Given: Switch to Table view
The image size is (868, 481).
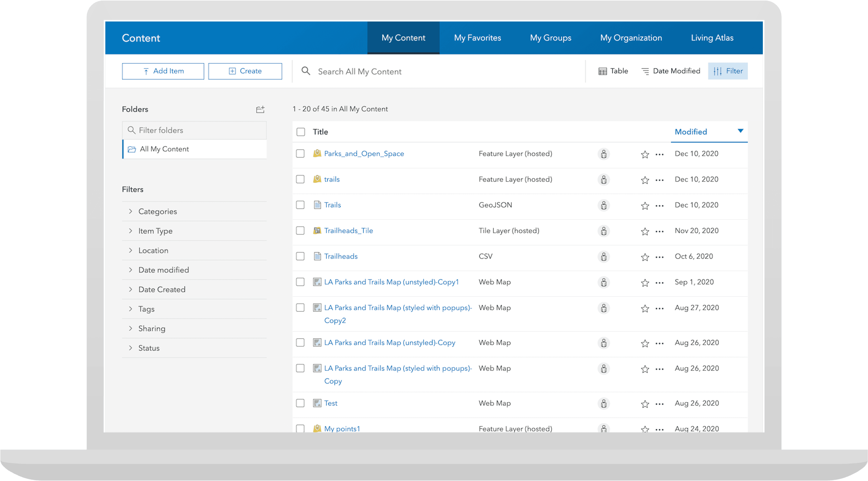Looking at the screenshot, I should click(613, 71).
